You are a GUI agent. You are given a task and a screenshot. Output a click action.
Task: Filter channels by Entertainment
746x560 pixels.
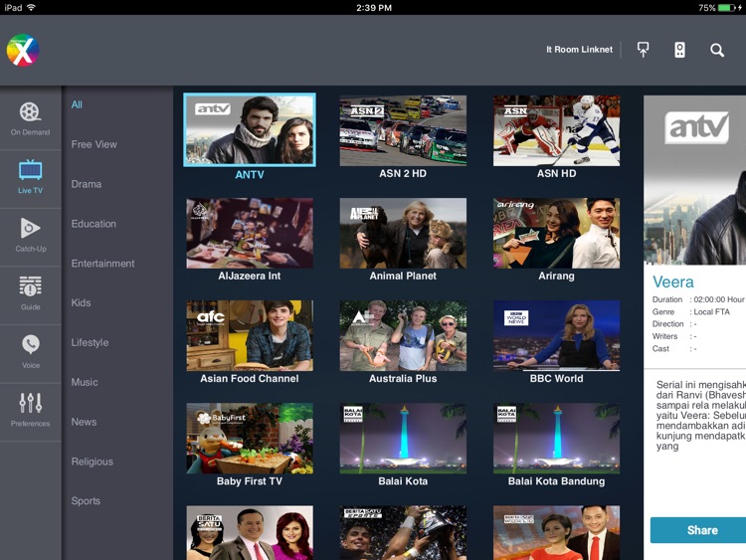click(102, 264)
